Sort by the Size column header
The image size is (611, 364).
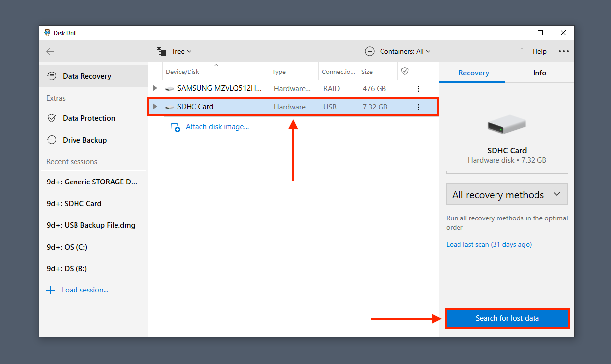click(x=378, y=72)
